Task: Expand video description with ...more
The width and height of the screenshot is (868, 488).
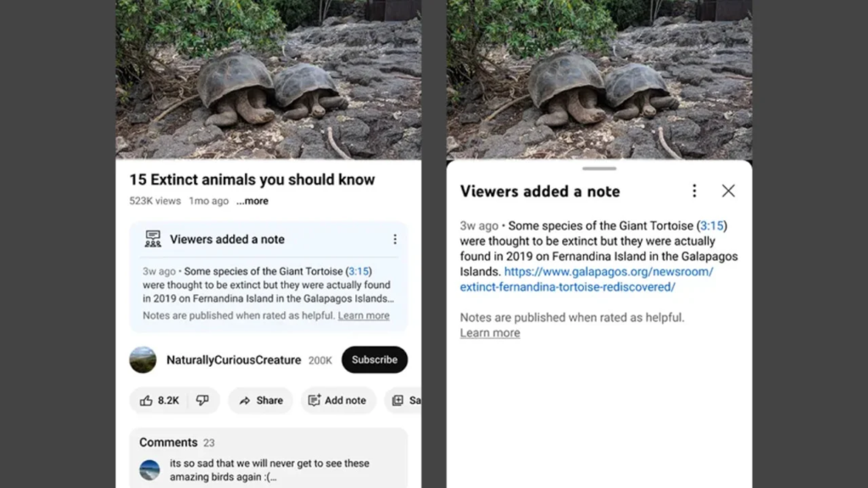Action: tap(252, 202)
